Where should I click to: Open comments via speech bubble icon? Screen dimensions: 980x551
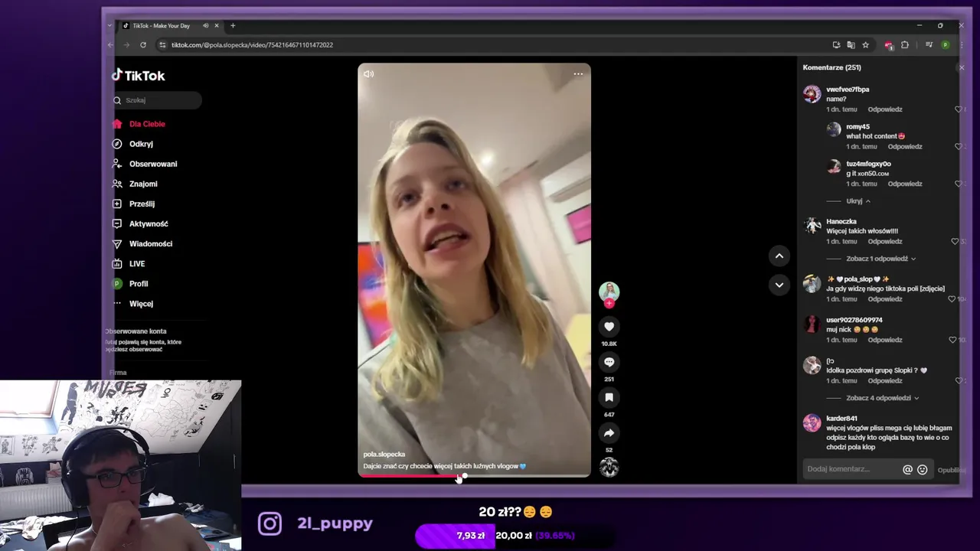click(609, 362)
